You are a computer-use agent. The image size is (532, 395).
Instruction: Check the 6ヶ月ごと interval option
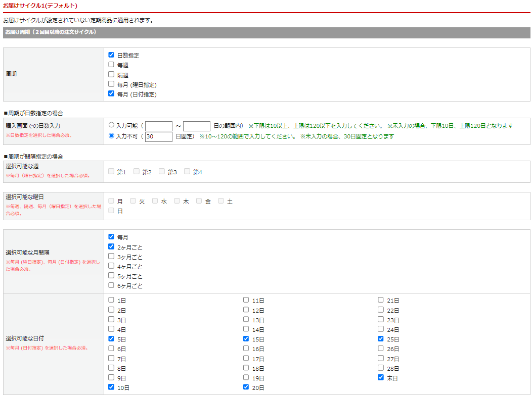(x=111, y=285)
